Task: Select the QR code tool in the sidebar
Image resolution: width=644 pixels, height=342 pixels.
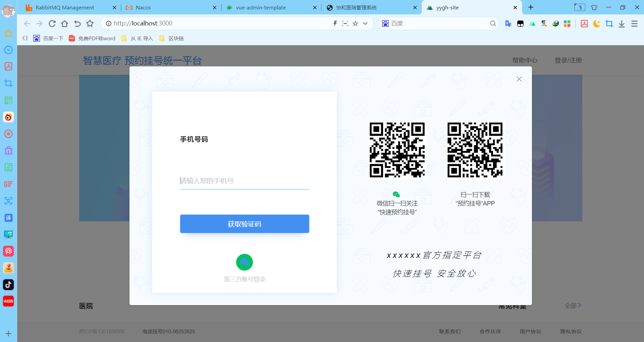Action: click(8, 100)
